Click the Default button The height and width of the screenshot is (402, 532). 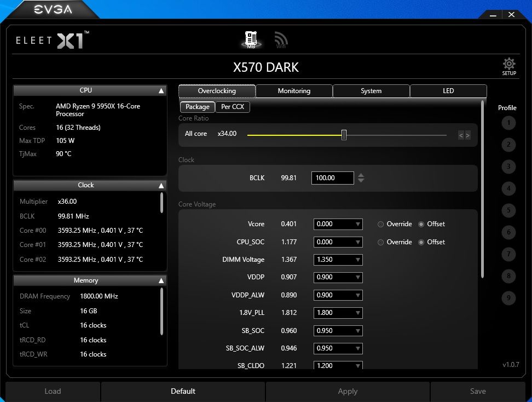[183, 391]
